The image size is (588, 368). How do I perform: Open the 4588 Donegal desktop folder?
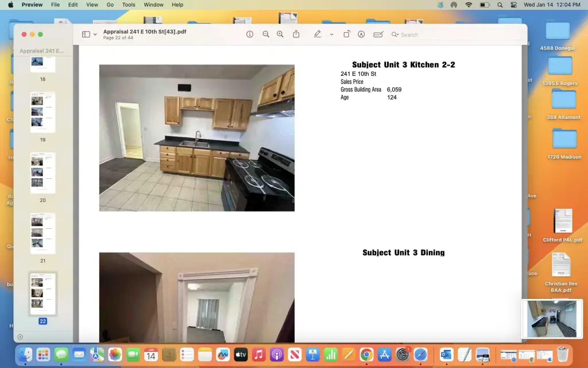(559, 32)
